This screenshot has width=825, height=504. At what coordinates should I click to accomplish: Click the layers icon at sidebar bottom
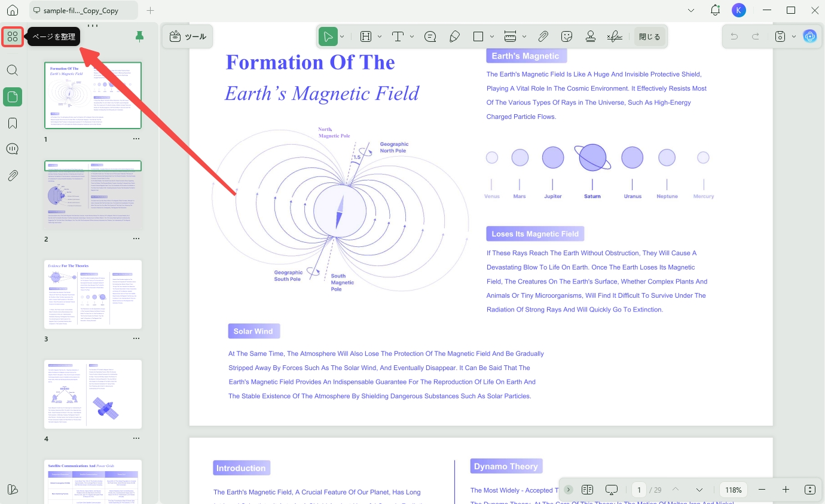(x=13, y=489)
